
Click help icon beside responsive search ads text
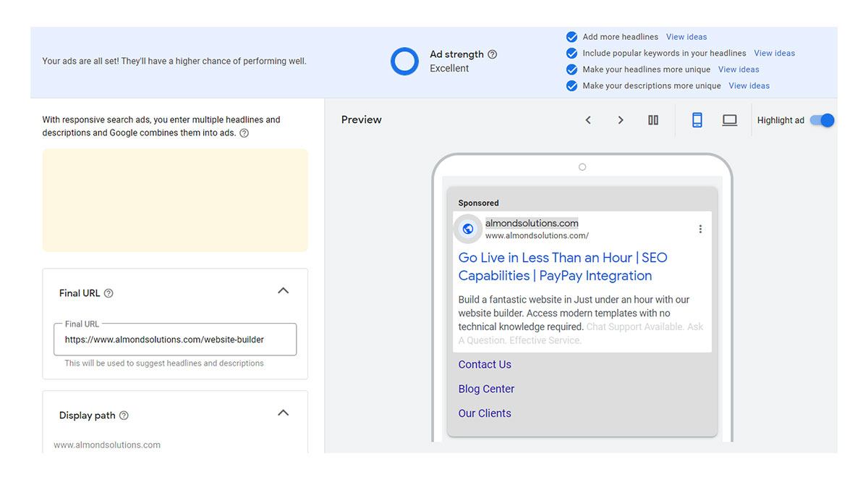[x=244, y=133]
